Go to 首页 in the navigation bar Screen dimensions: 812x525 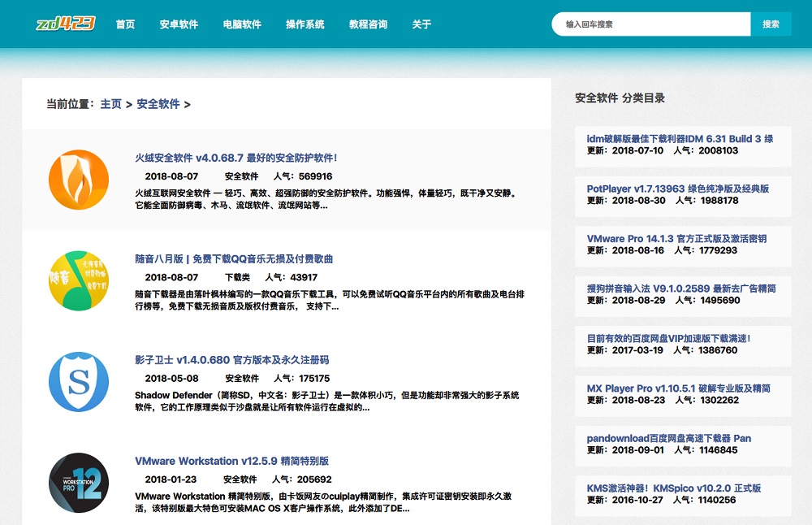point(125,24)
